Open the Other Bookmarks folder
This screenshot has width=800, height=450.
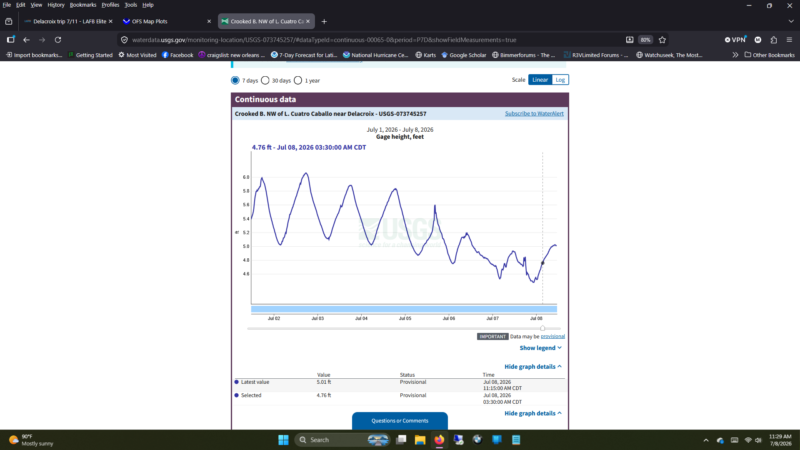pyautogui.click(x=769, y=55)
